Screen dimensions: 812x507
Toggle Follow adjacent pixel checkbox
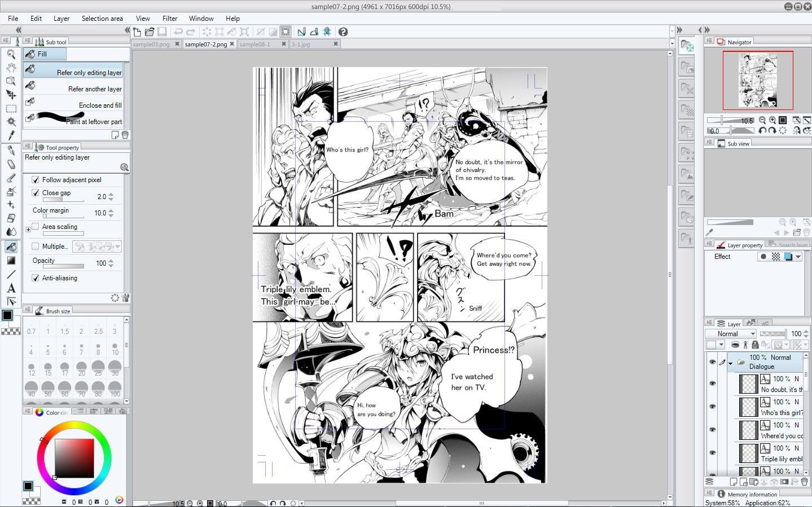point(36,180)
